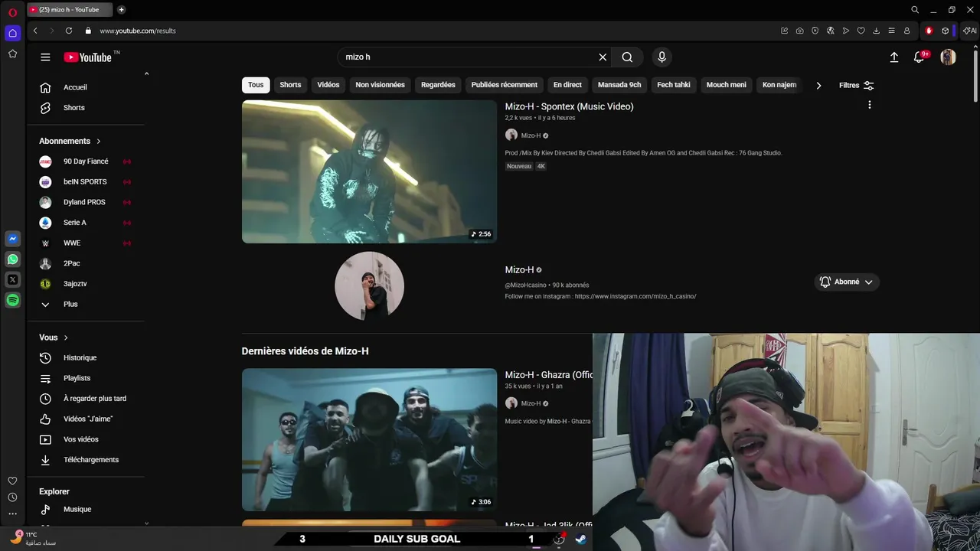Open Facebook Messenger in Opera sidebar

tap(12, 239)
